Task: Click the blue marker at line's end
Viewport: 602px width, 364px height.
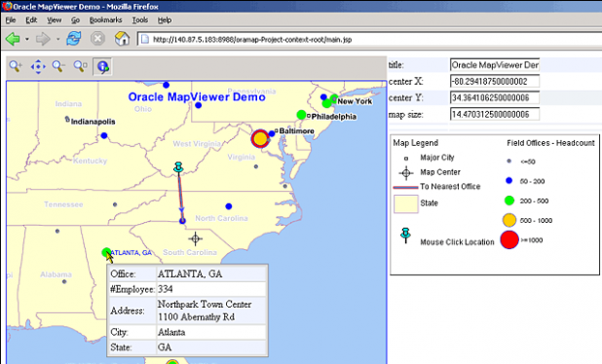Action: point(182,221)
